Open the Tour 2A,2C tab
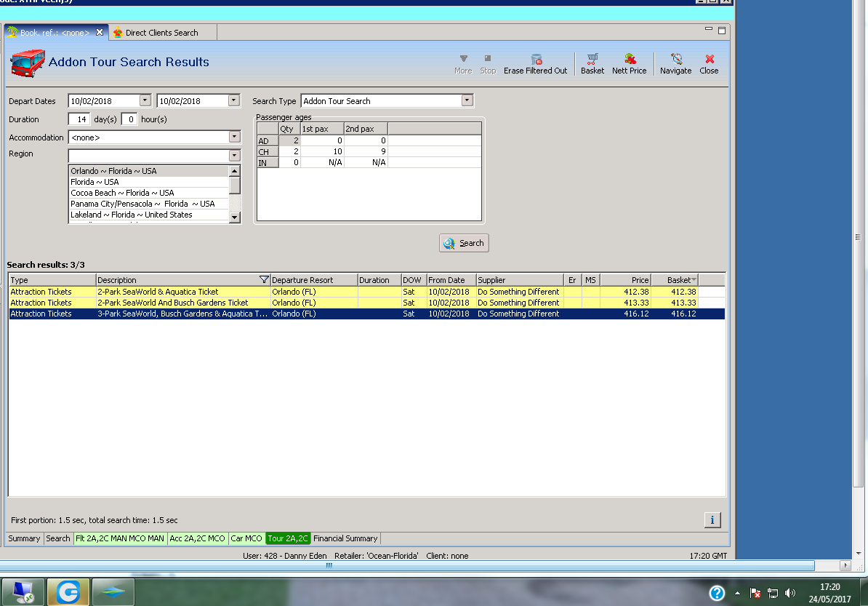 288,538
